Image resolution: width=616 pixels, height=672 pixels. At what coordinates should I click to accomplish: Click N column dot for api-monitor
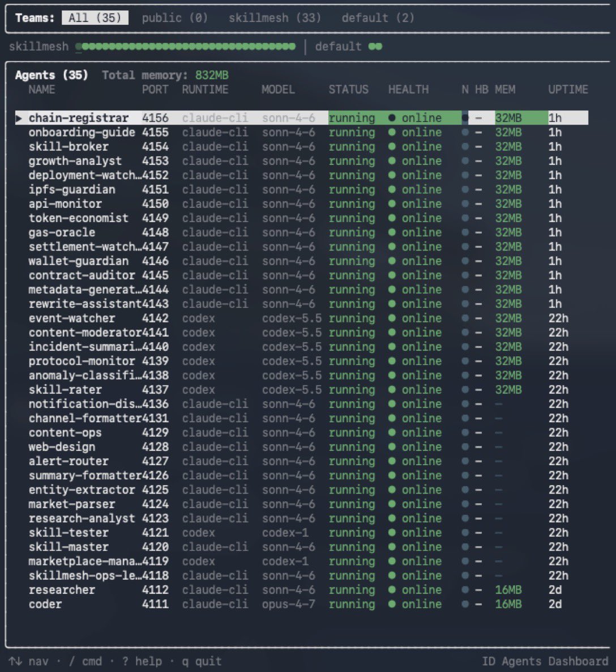pos(465,203)
